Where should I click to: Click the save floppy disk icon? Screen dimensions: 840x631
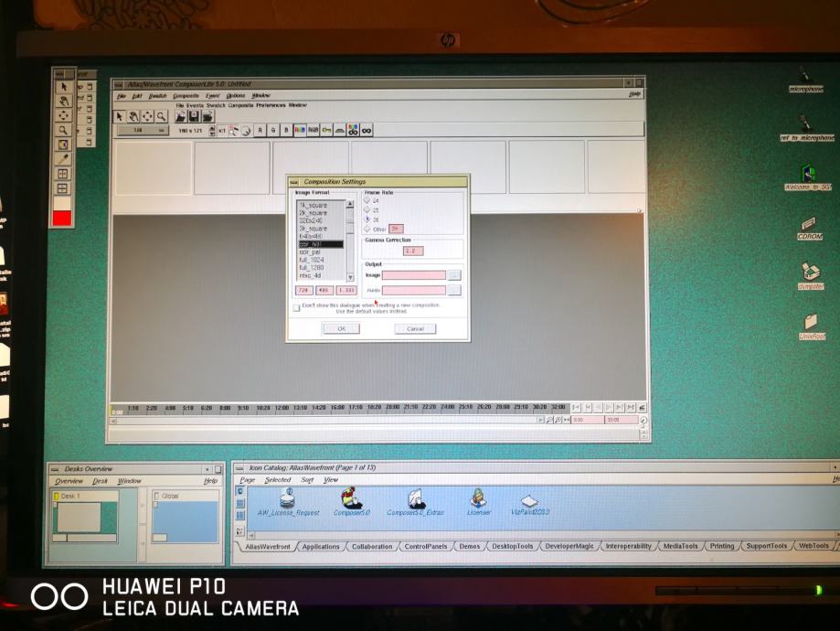click(194, 116)
